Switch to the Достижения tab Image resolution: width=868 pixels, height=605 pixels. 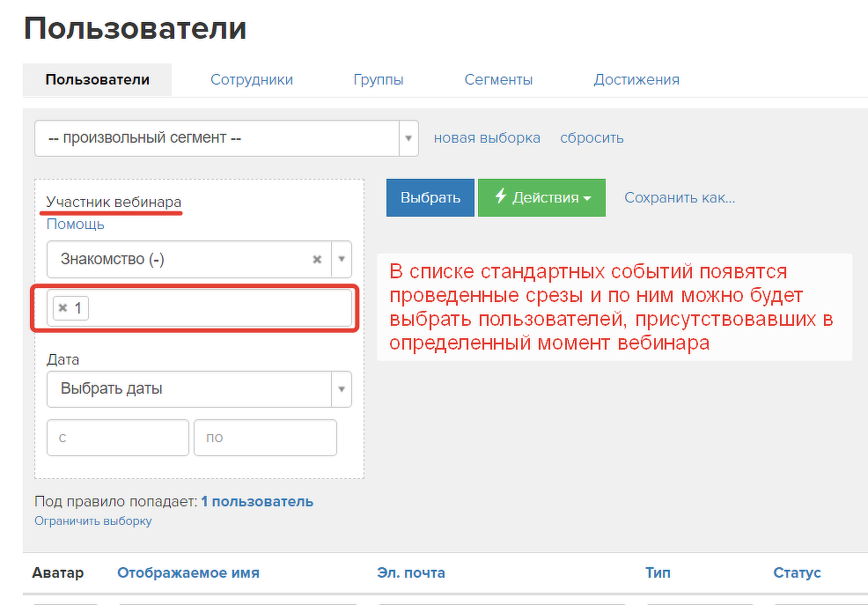tap(636, 80)
